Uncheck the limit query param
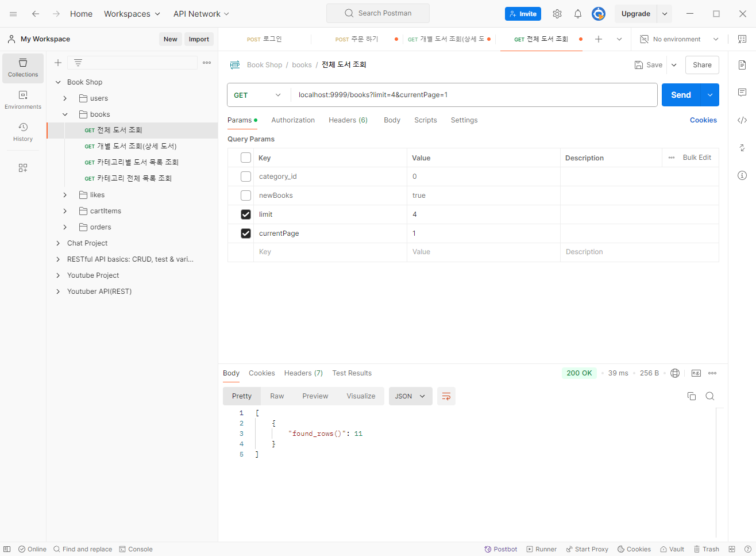The height and width of the screenshot is (556, 756). point(246,214)
